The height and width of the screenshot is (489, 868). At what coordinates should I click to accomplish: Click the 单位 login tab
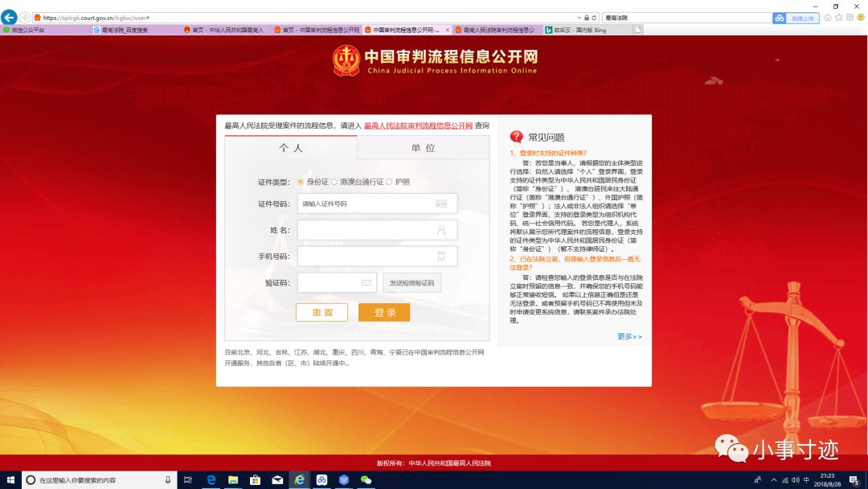(423, 148)
